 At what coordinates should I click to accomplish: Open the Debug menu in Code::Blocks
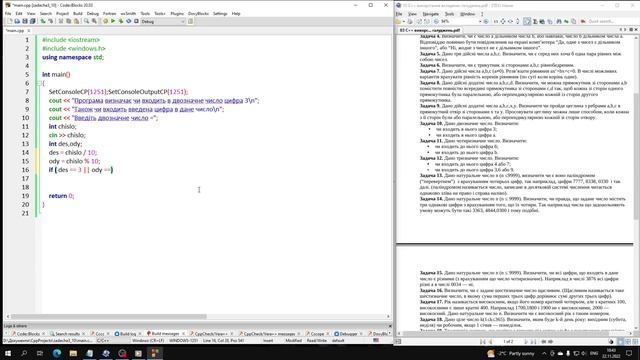[93, 13]
